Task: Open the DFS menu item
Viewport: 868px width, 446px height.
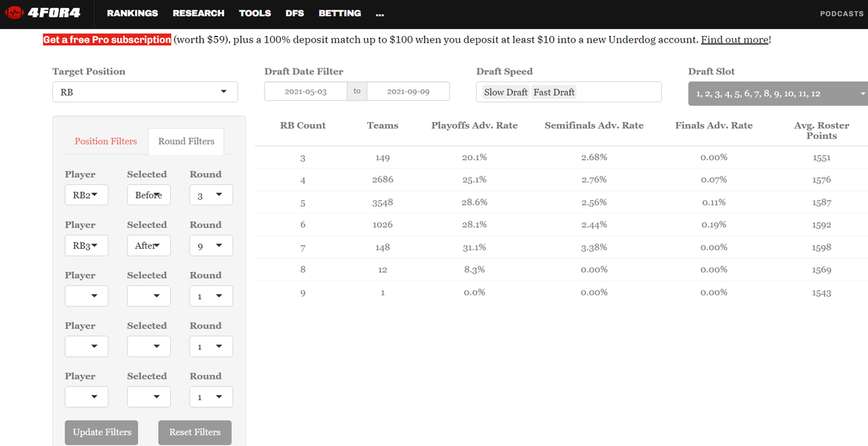Action: [x=295, y=13]
